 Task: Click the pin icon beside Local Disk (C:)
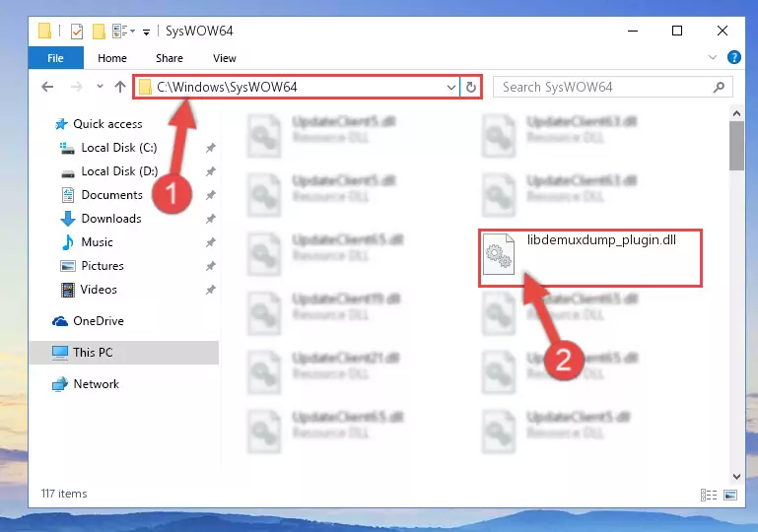210,148
